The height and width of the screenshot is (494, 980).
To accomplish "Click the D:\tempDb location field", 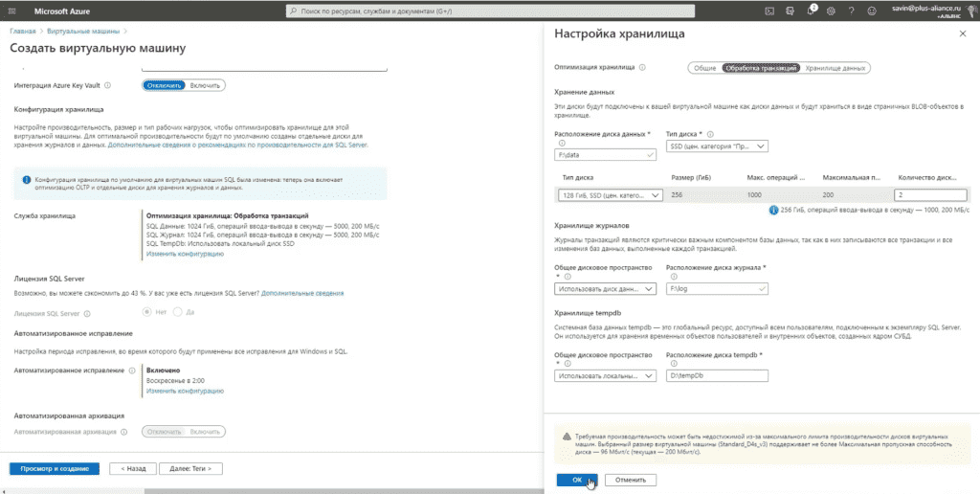I will [x=717, y=376].
